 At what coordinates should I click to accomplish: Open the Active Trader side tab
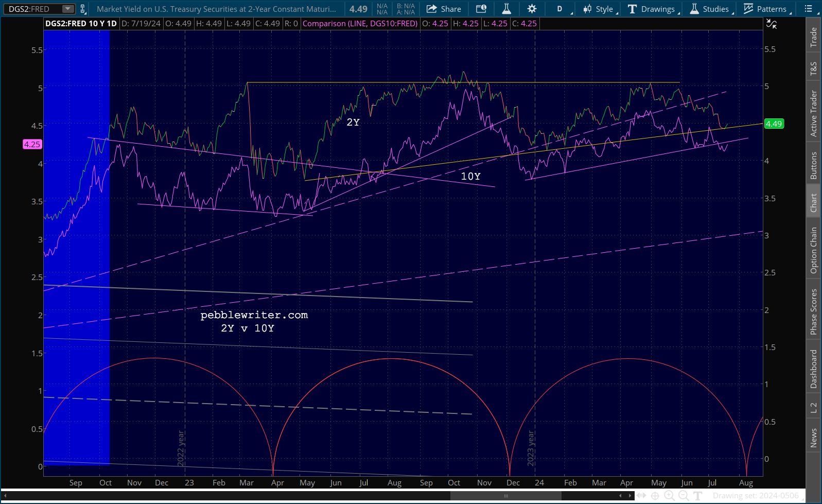814,113
